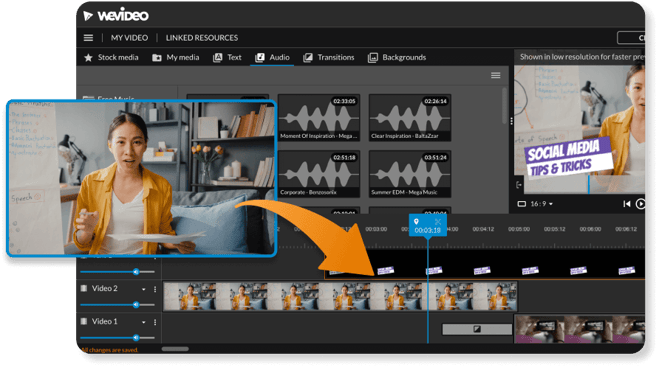Click the Video 1 track name
The image size is (659, 367).
click(x=105, y=322)
